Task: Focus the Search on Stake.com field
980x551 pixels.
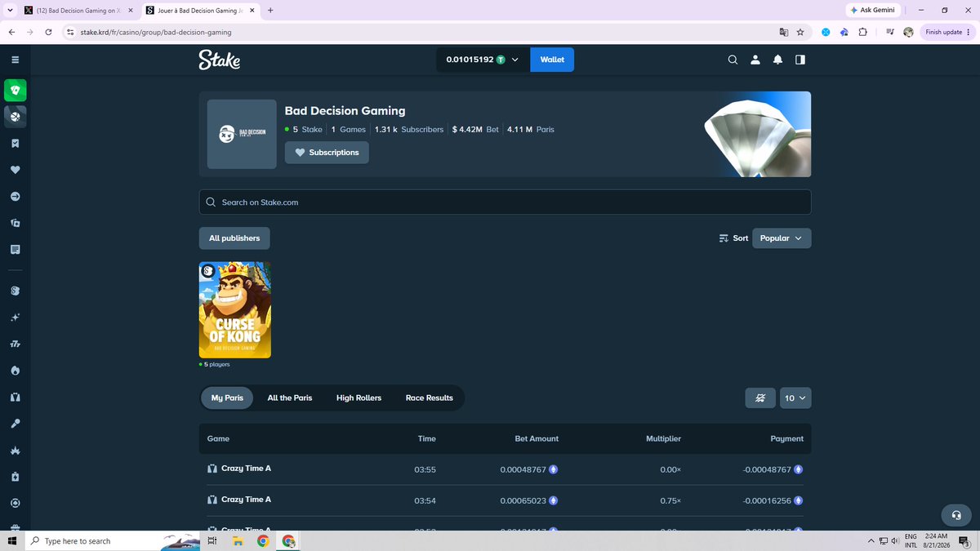Action: click(x=505, y=202)
